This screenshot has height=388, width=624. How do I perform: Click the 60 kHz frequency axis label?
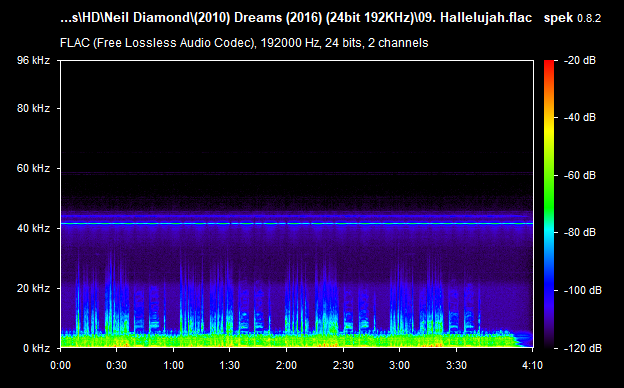point(33,168)
